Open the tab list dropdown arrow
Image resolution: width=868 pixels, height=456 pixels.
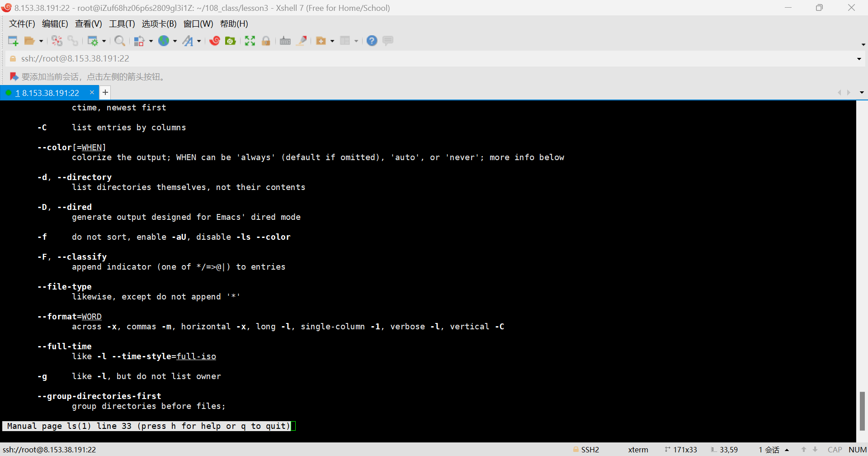pos(862,93)
